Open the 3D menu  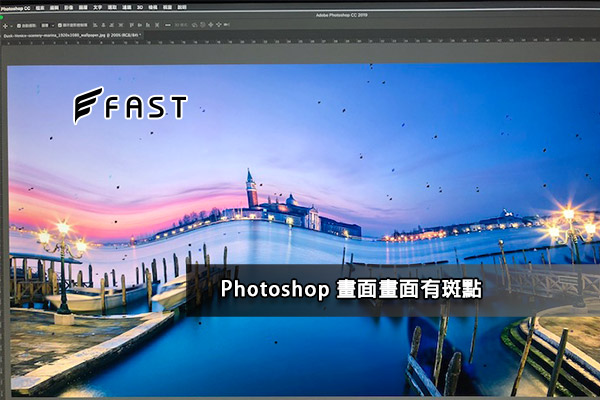click(140, 7)
